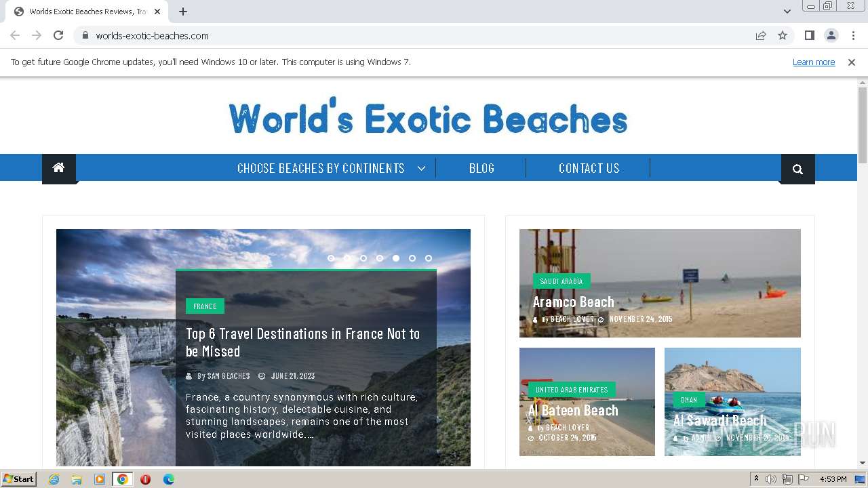Image resolution: width=868 pixels, height=488 pixels.
Task: Open the Learn more link
Action: (x=814, y=62)
